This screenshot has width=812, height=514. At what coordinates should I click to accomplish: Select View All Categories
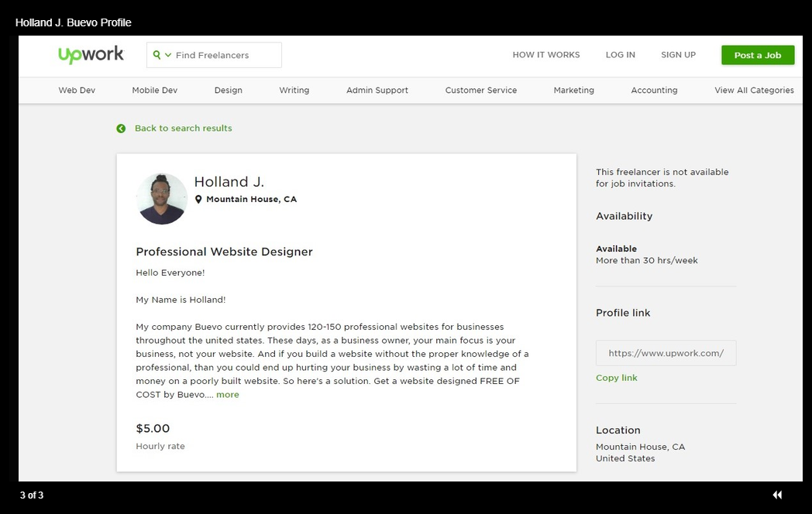coord(754,90)
